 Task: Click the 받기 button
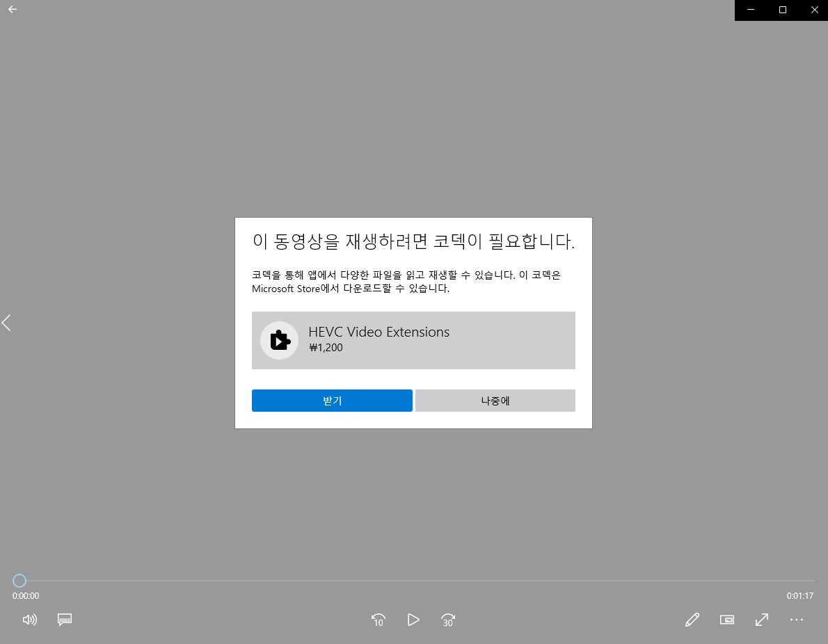pos(332,401)
